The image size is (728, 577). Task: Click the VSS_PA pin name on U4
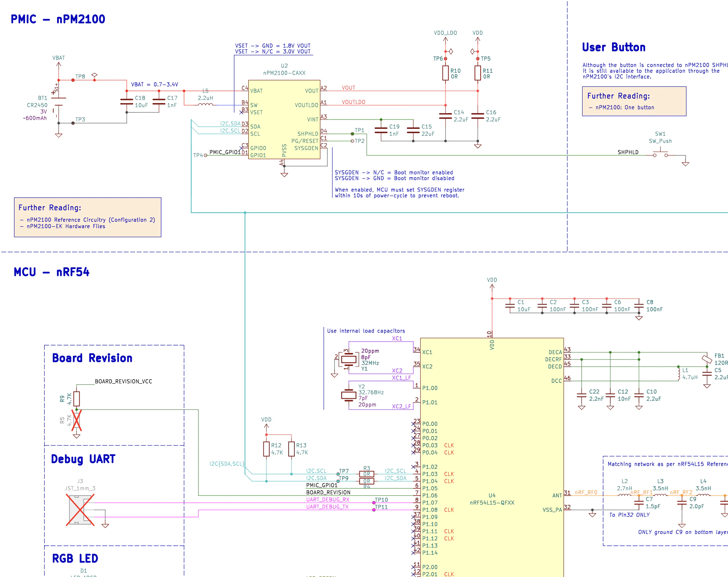pyautogui.click(x=552, y=510)
